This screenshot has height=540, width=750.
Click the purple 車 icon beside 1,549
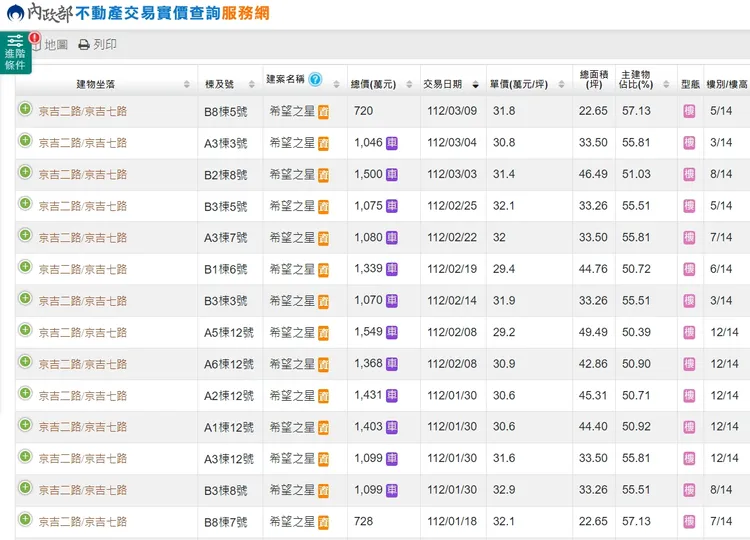[392, 333]
